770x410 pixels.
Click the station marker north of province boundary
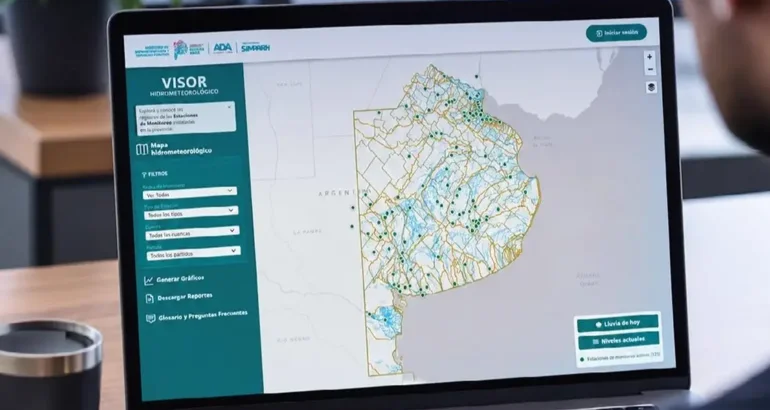tap(476, 76)
